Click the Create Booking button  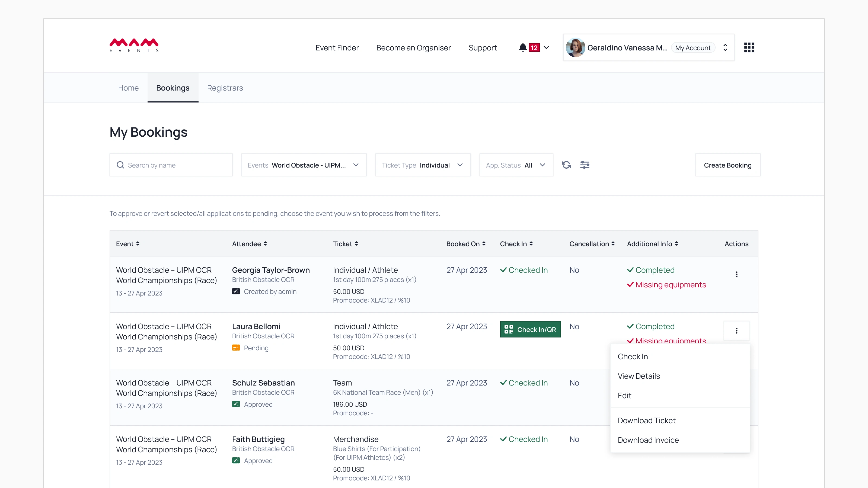(x=728, y=165)
